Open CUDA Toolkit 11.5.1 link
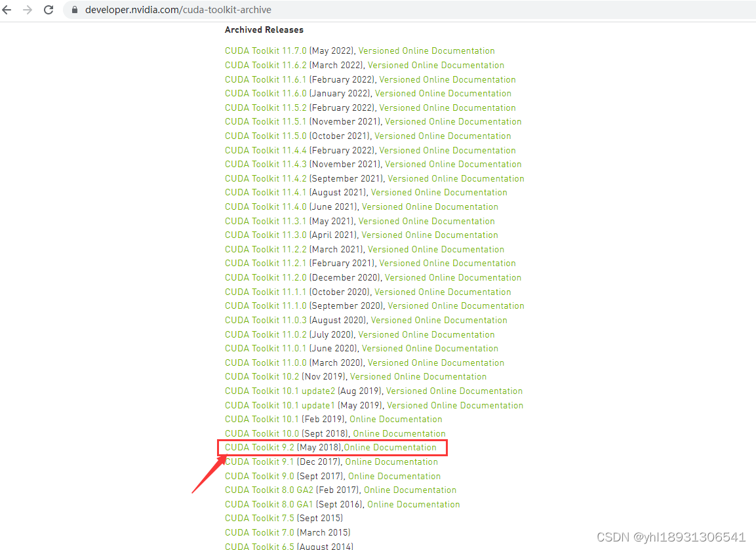Screen dimensions: 756x550 click(265, 121)
